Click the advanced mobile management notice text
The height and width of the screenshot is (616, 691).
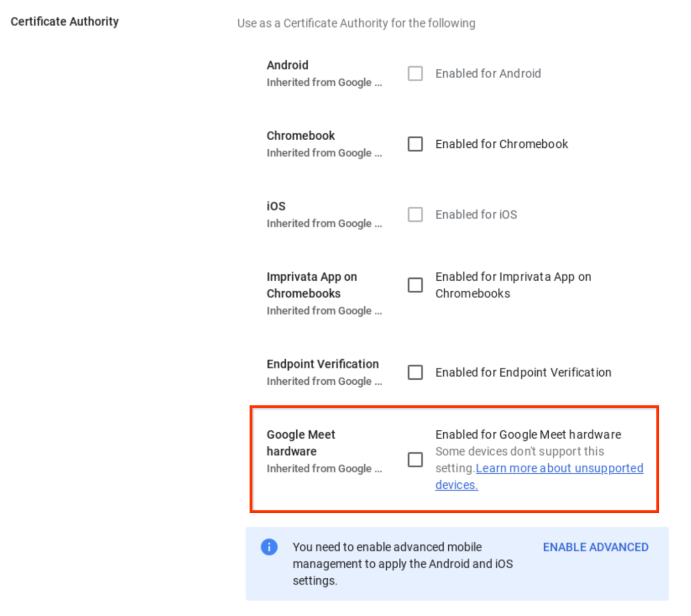tap(403, 564)
